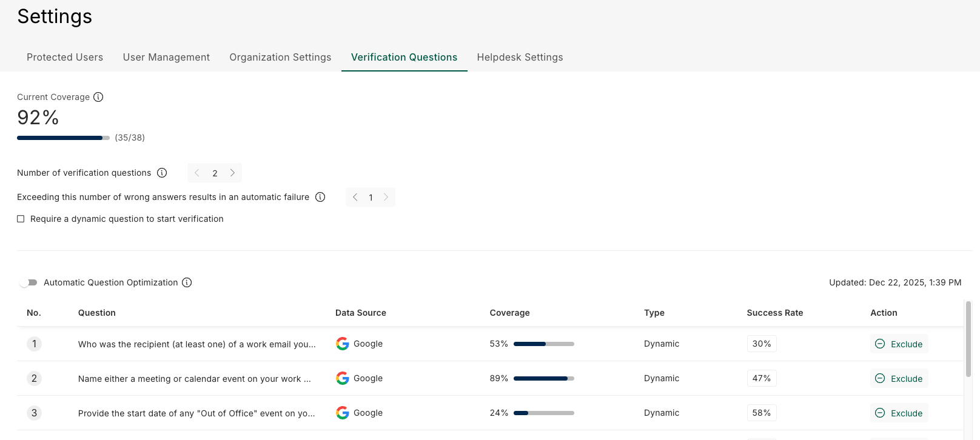Check Require a dynamic question to start verification
The image size is (980, 440).
[21, 219]
